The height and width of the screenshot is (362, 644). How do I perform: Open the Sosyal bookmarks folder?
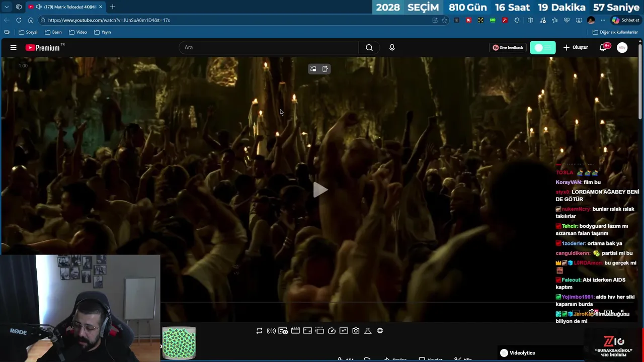(x=28, y=32)
